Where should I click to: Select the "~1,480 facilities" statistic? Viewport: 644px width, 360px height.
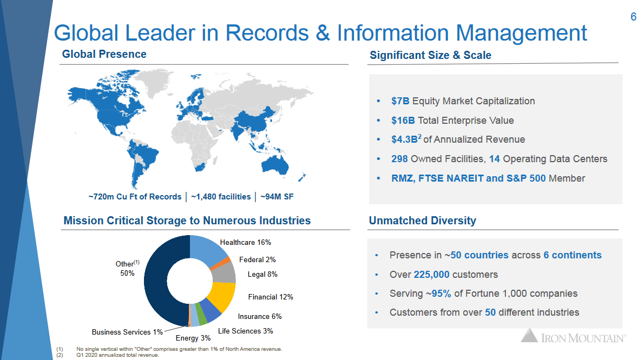tap(221, 197)
